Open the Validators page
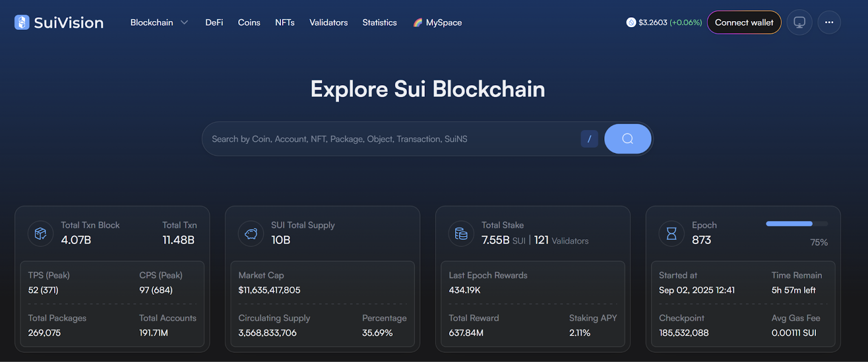The width and height of the screenshot is (868, 362). tap(328, 23)
